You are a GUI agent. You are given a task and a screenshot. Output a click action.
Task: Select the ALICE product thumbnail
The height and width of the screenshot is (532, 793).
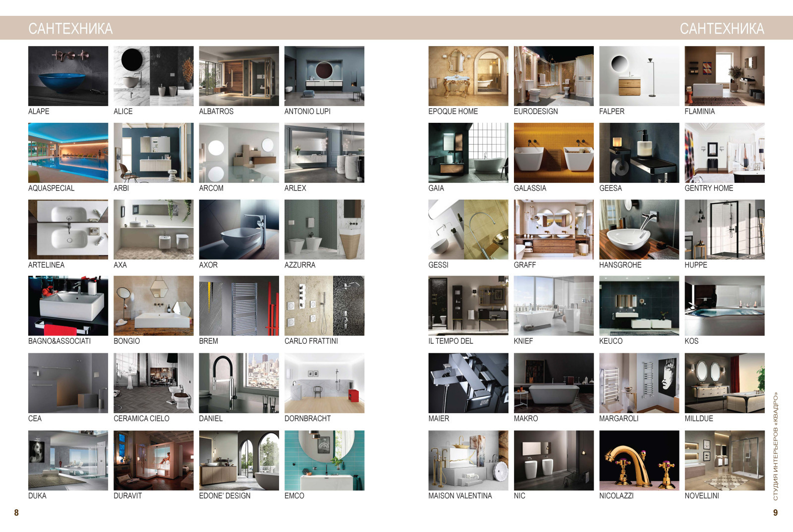coord(154,76)
